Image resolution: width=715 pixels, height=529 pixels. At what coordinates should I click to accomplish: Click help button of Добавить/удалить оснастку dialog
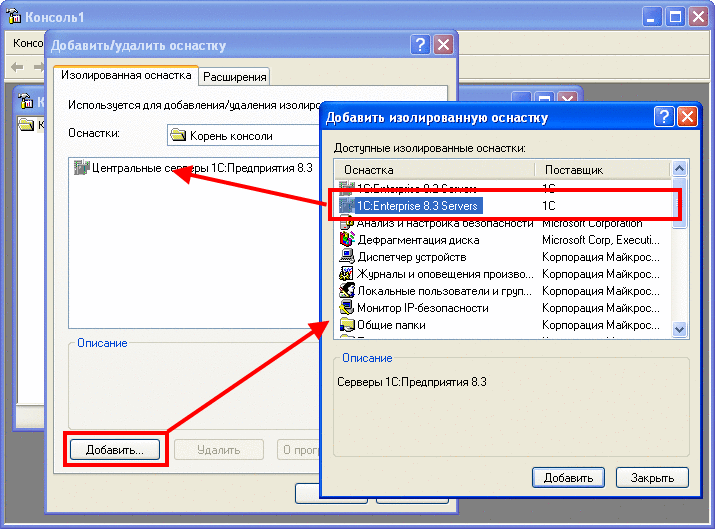pyautogui.click(x=420, y=45)
